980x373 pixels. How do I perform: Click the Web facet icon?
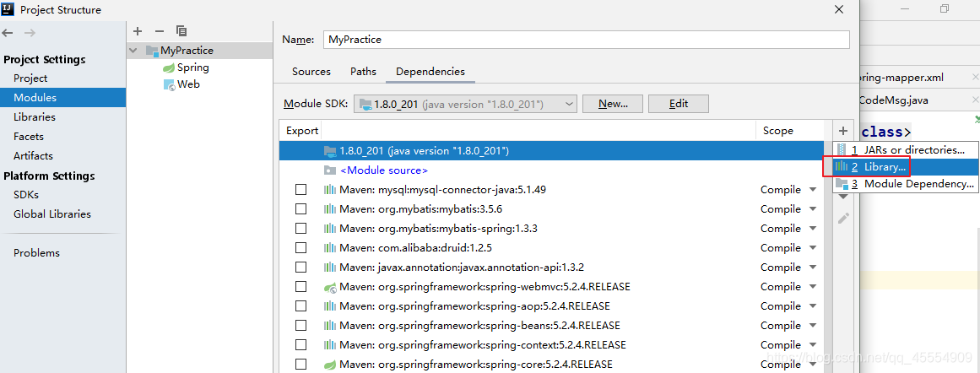click(169, 84)
